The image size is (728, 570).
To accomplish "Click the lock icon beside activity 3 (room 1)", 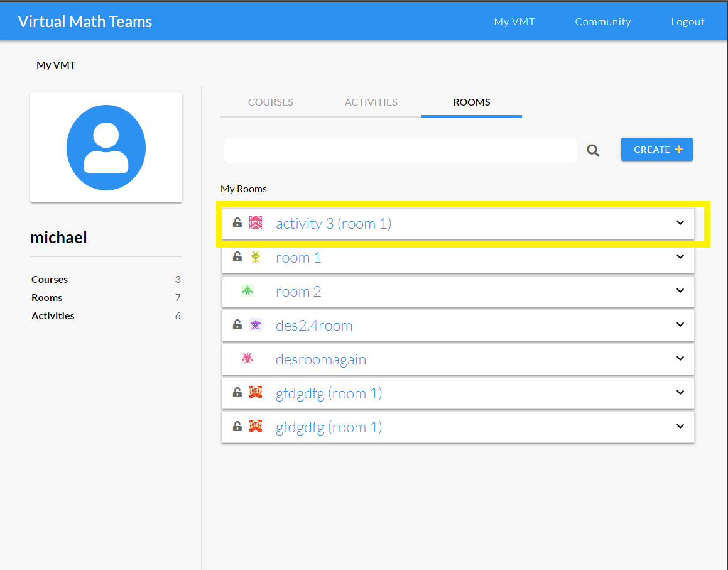I will [237, 222].
